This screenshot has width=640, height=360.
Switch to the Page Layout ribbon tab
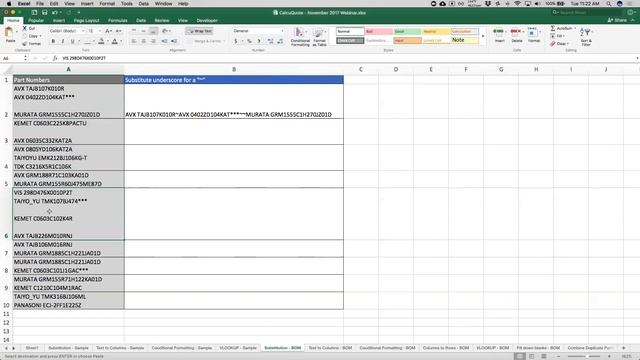(87, 20)
